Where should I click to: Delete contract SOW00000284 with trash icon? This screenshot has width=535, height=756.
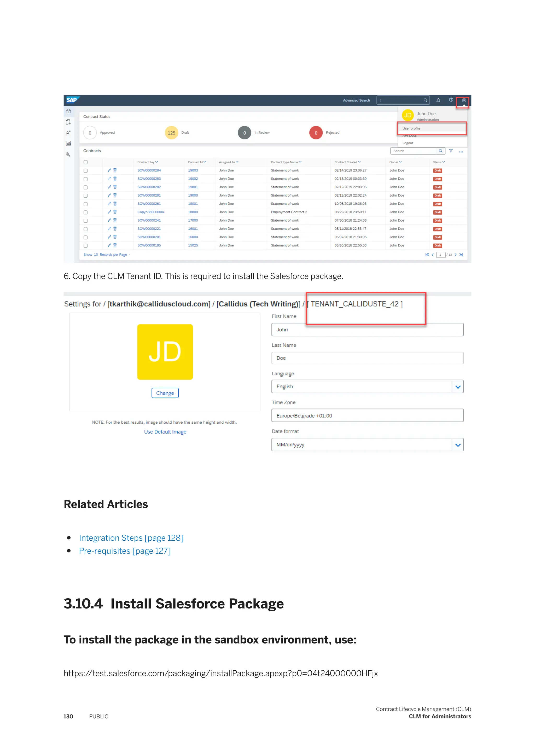pyautogui.click(x=115, y=170)
